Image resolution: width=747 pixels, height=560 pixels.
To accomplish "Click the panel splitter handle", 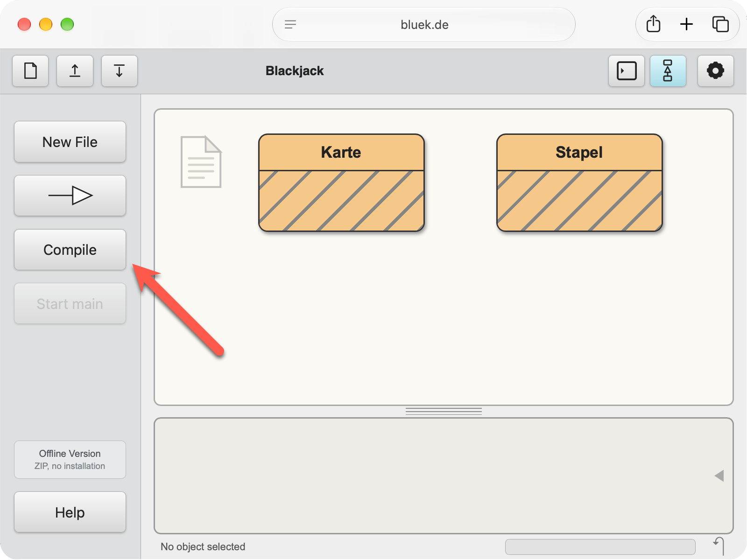I will pyautogui.click(x=444, y=412).
